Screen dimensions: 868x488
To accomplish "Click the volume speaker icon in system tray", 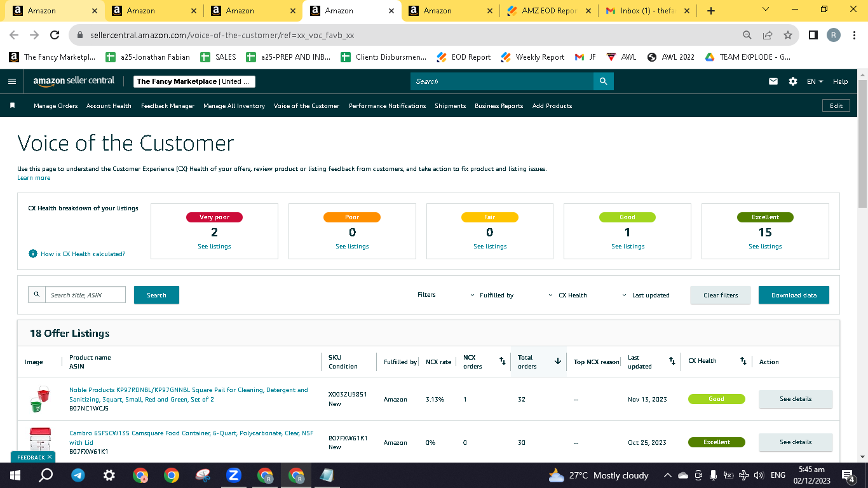I will 758,475.
